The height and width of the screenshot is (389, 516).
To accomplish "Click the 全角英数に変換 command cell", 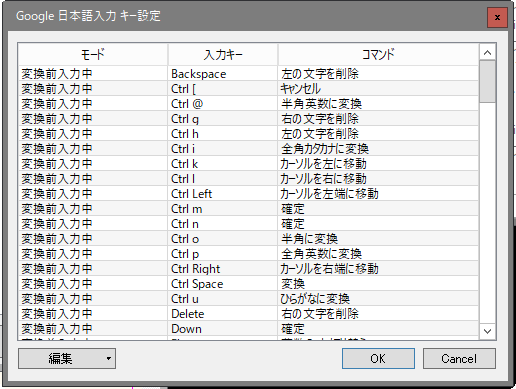I will [x=378, y=254].
